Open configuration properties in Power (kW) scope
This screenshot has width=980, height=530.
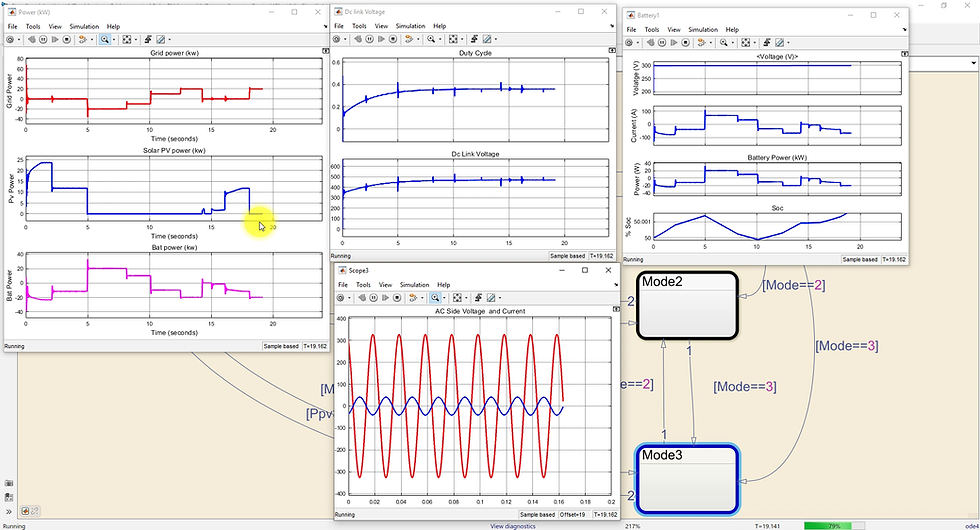click(10, 39)
